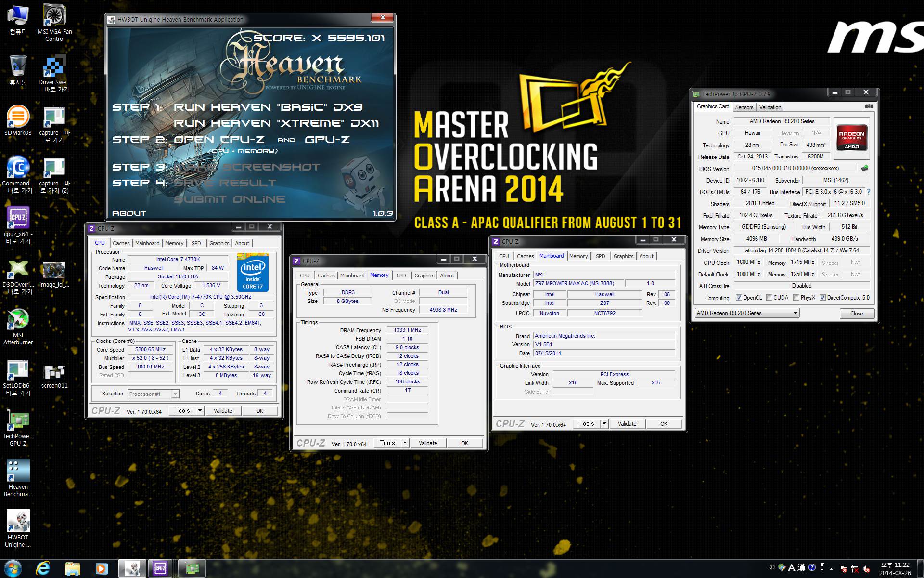Run Heaven Basic DX9 benchmark
The image size is (924, 578).
click(268, 107)
